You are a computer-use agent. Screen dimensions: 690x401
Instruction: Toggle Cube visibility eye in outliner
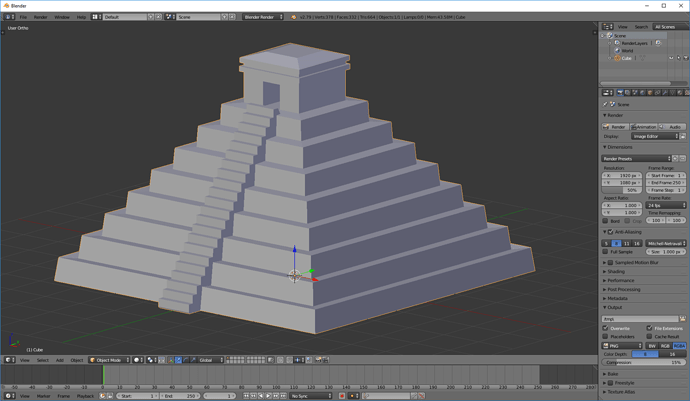click(671, 58)
